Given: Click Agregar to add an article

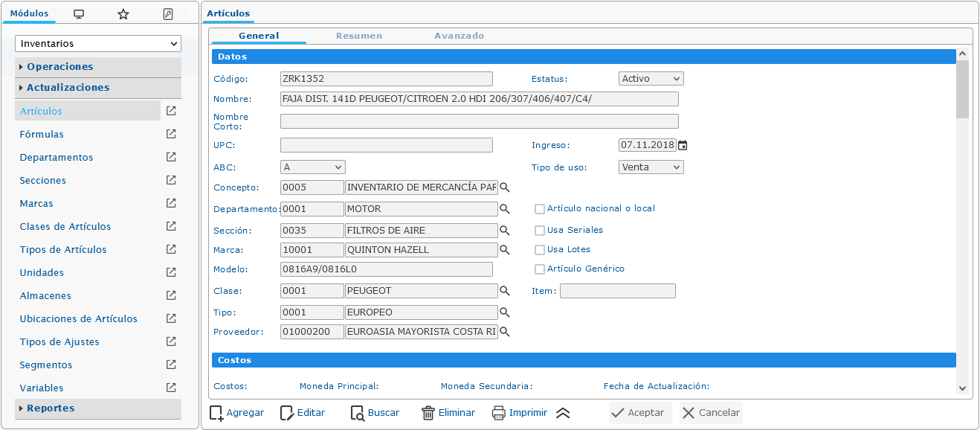Looking at the screenshot, I should 236,413.
